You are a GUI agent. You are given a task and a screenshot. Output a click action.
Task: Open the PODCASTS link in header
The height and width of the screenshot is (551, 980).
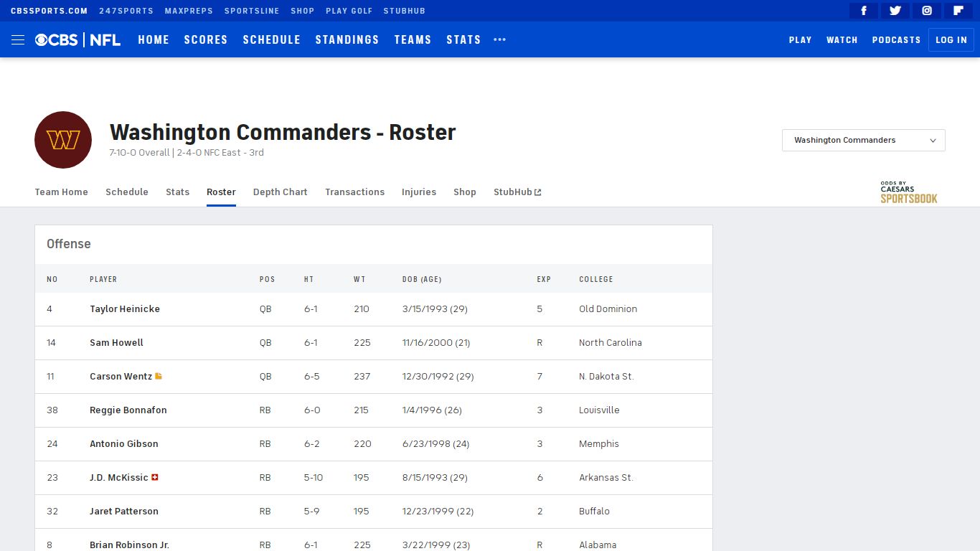897,40
